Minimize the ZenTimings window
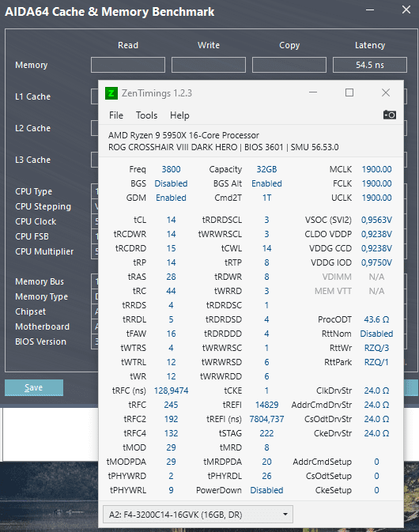Screen dimensions: 419x532 [x=313, y=92]
